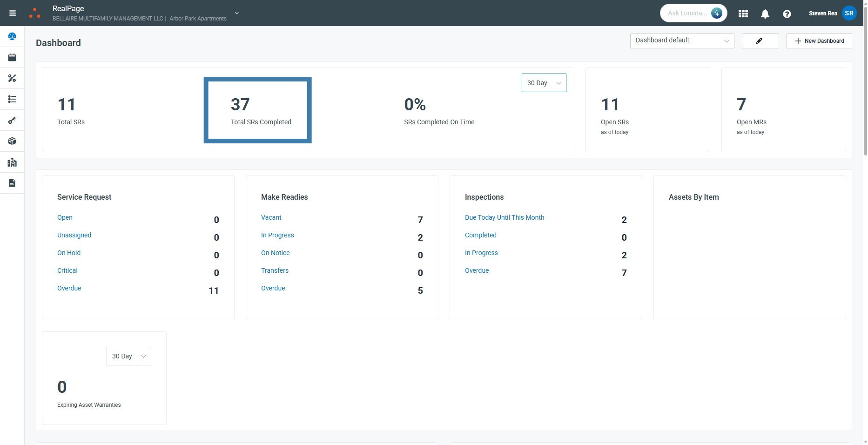The image size is (868, 445).
Task: Open the document icon in sidebar
Action: pyautogui.click(x=12, y=183)
